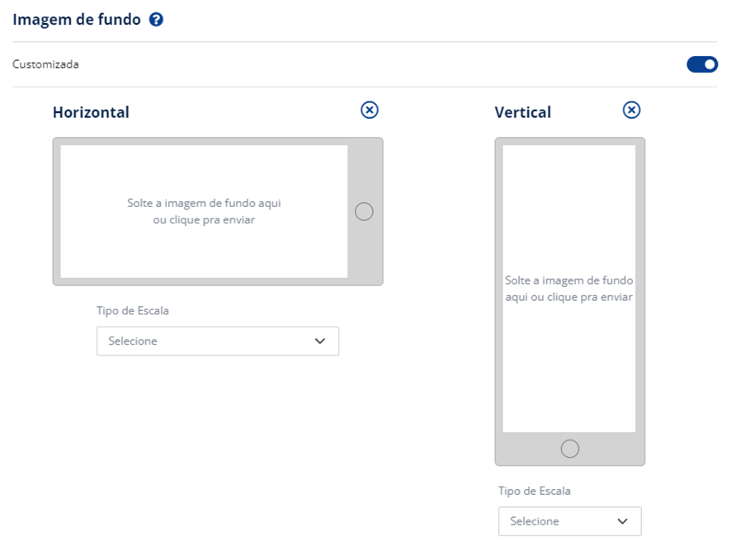Click the help icon beside Imagem de fundo

(156, 20)
